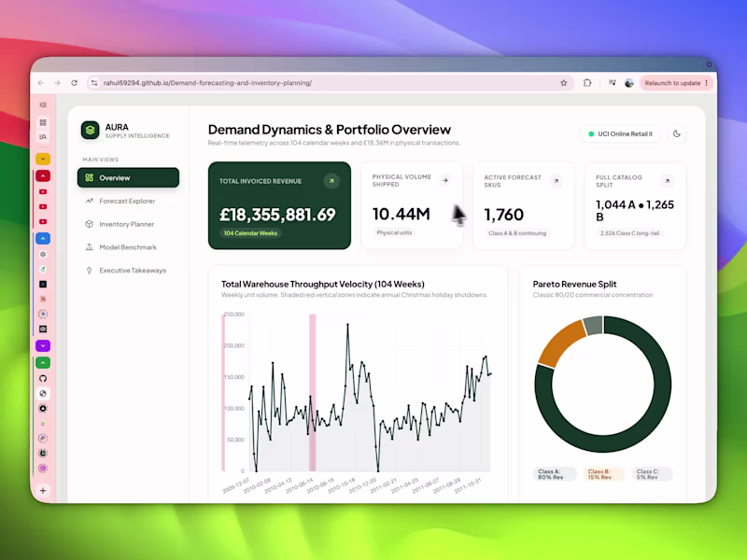Click arrow icon on Full Catalog Split card

[667, 181]
